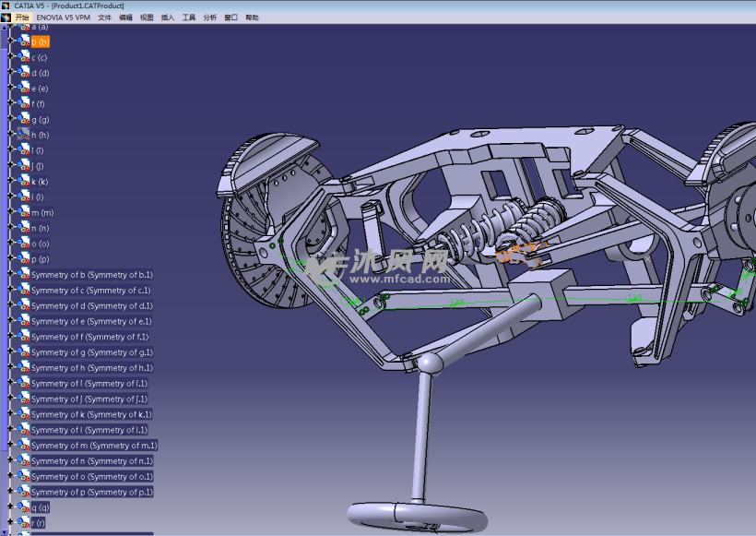Open the 视图 menu
The image size is (756, 536).
(x=147, y=18)
